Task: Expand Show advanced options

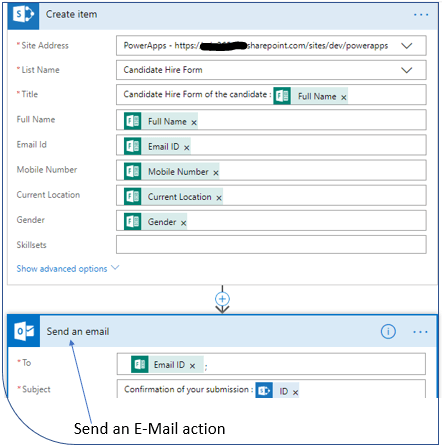Action: [68, 268]
